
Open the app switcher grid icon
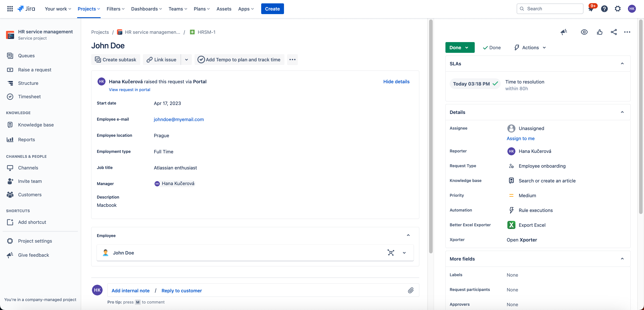click(x=10, y=9)
